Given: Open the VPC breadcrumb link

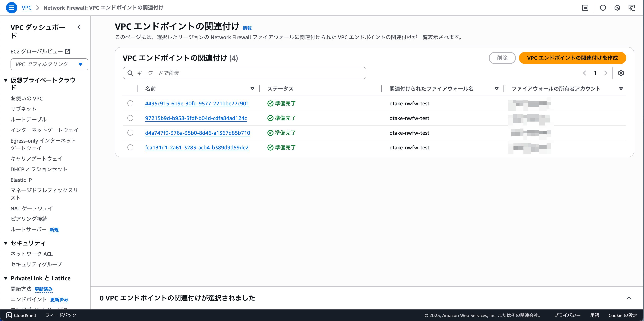Looking at the screenshot, I should pos(27,8).
